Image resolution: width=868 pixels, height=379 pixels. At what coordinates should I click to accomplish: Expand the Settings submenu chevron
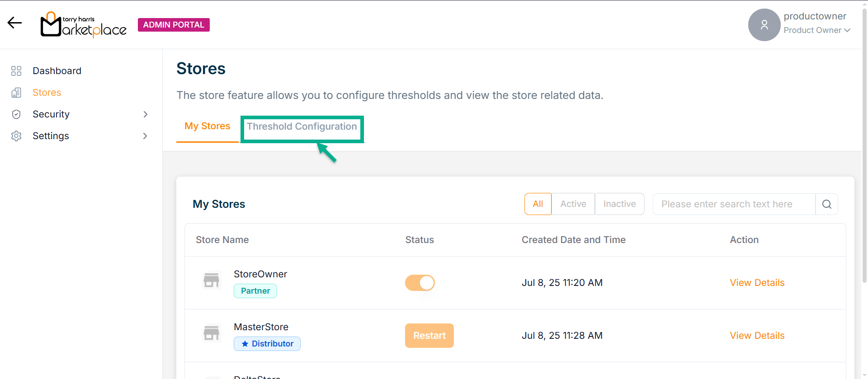click(146, 136)
